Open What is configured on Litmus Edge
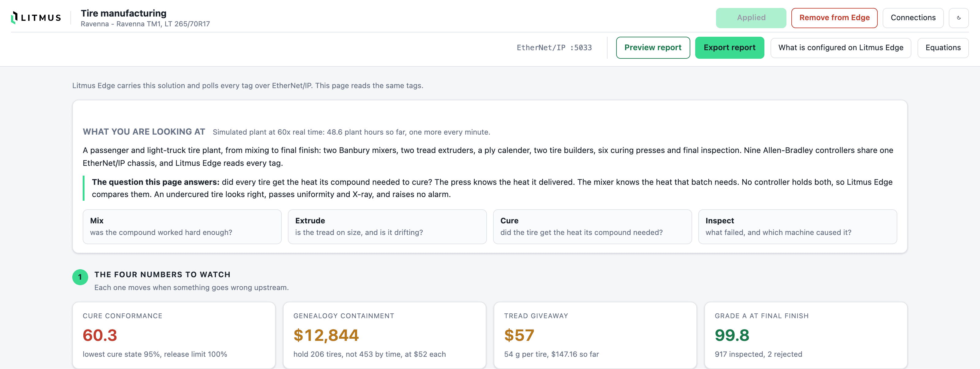This screenshot has height=369, width=980. 840,47
